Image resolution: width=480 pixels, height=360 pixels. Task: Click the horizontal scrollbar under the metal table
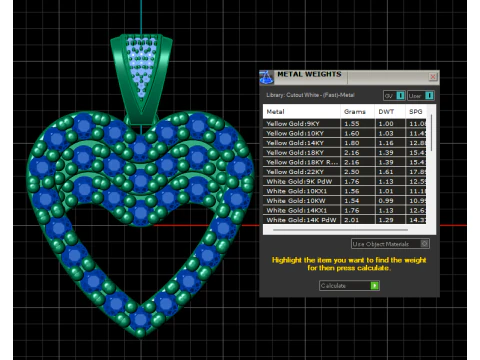(340, 230)
